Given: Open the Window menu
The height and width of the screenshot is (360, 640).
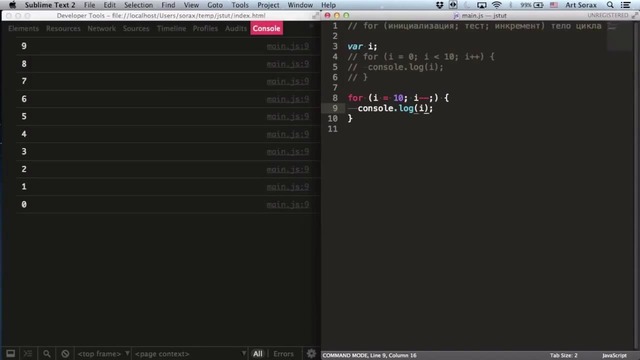Looking at the screenshot, I should (x=300, y=5).
